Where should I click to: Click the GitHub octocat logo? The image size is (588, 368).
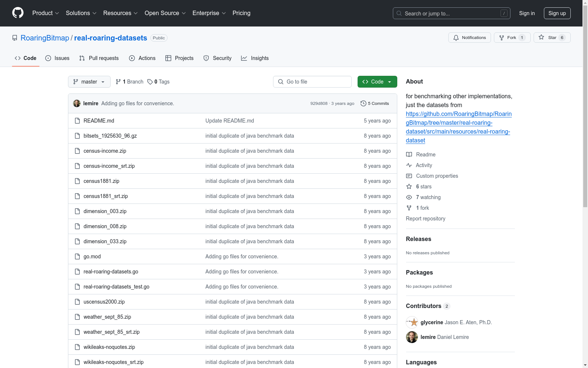18,13
